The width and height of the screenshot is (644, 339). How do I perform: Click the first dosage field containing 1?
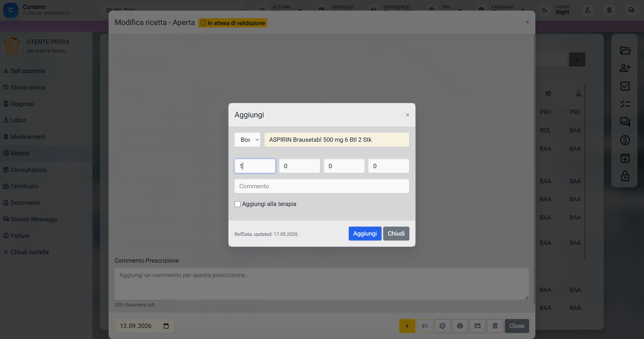coord(255,166)
